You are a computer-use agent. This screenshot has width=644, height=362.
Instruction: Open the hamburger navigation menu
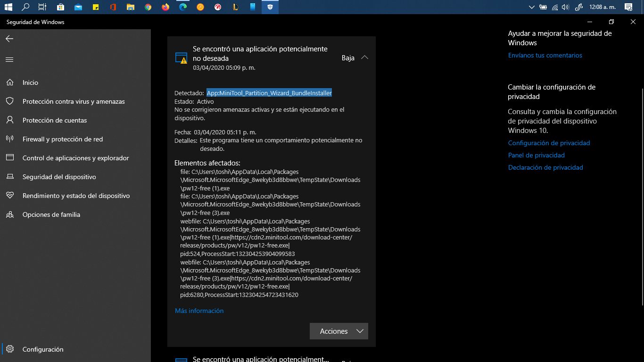[x=9, y=60]
